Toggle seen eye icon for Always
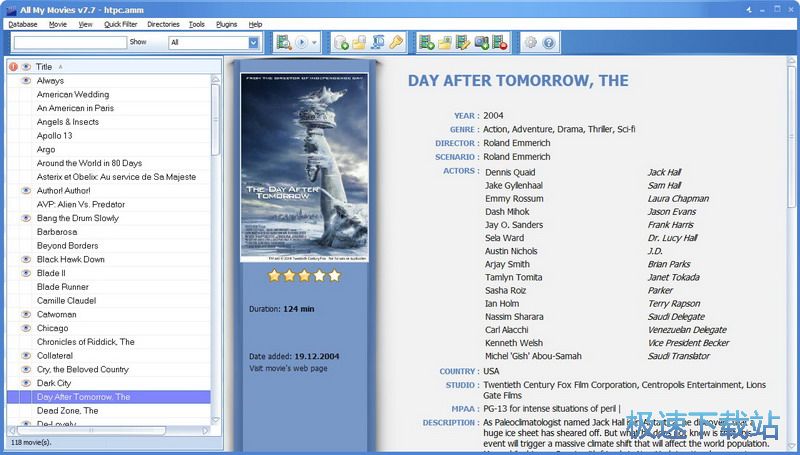Image resolution: width=800 pixels, height=455 pixels. pyautogui.click(x=26, y=81)
